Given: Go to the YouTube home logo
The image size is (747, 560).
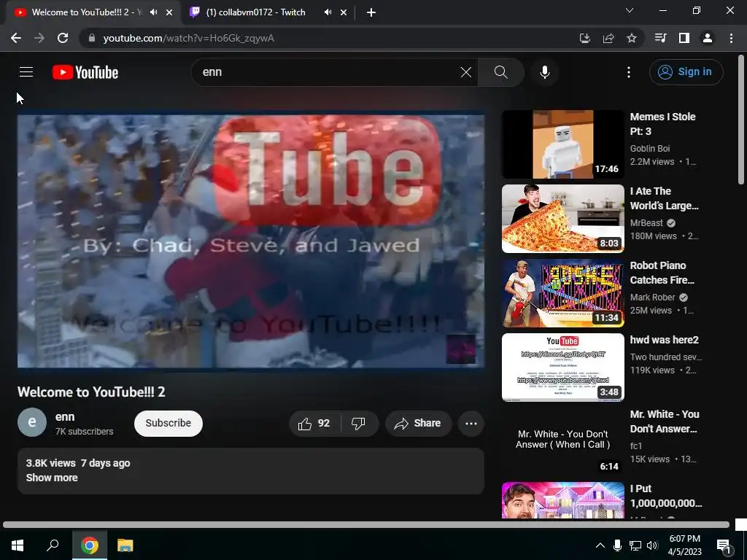Looking at the screenshot, I should [85, 72].
